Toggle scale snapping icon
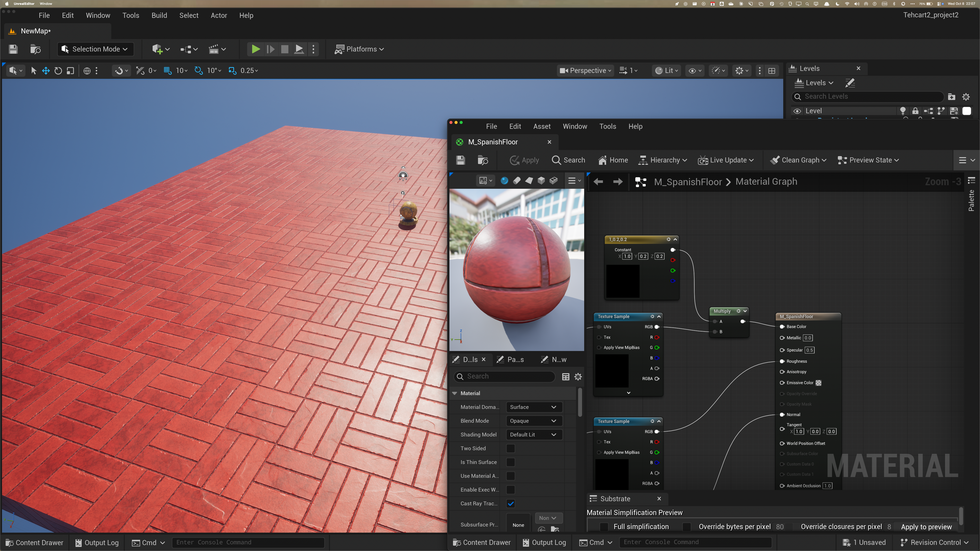This screenshot has width=980, height=551. pyautogui.click(x=232, y=71)
